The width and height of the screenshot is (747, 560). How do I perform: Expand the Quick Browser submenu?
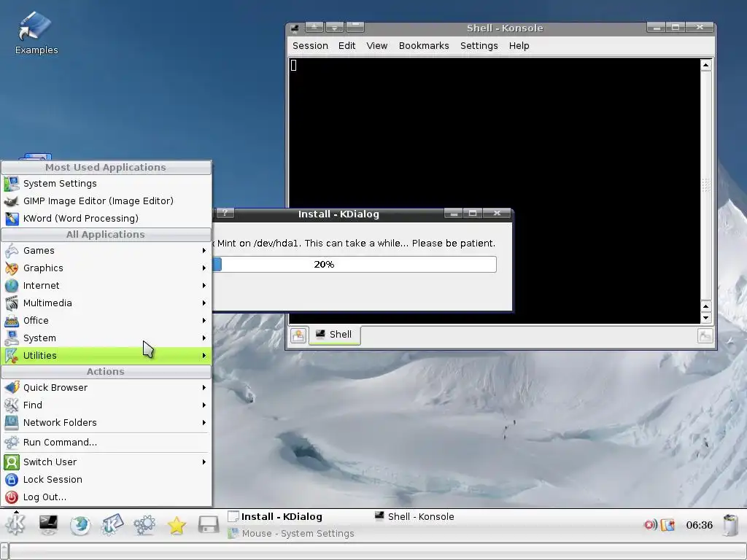click(106, 388)
